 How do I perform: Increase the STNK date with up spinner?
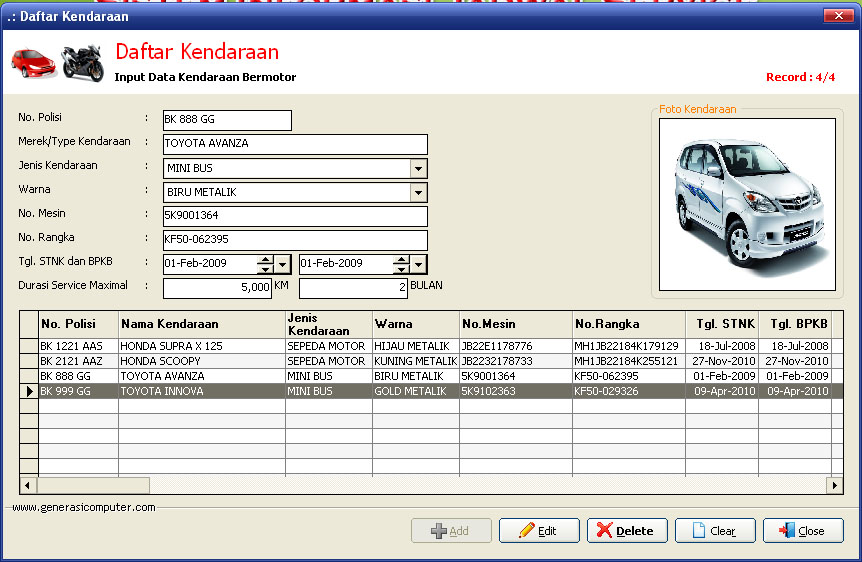coord(265,260)
